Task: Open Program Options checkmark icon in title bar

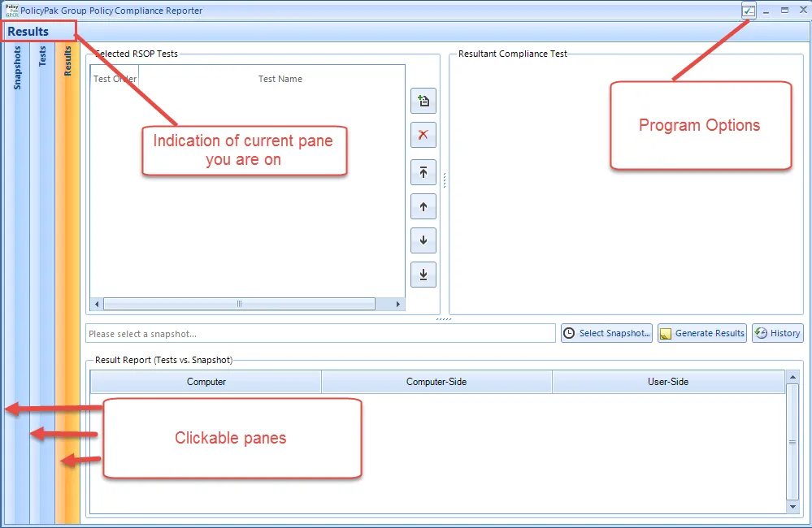Action: click(749, 11)
